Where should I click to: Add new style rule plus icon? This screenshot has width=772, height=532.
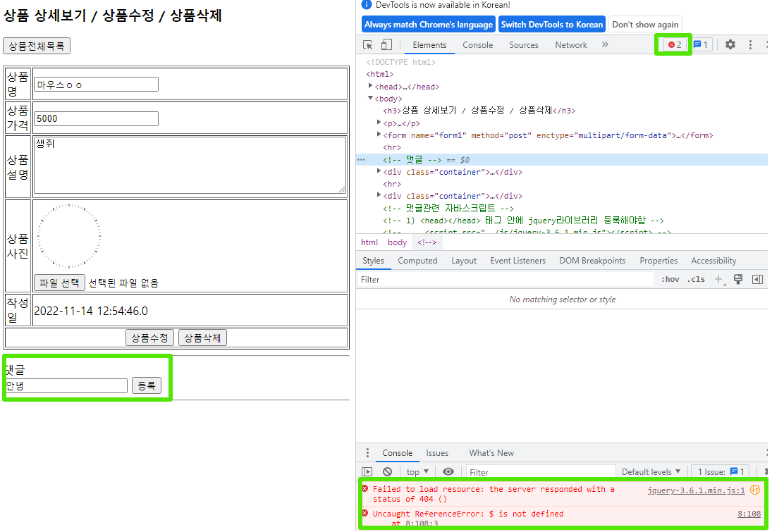tap(719, 280)
